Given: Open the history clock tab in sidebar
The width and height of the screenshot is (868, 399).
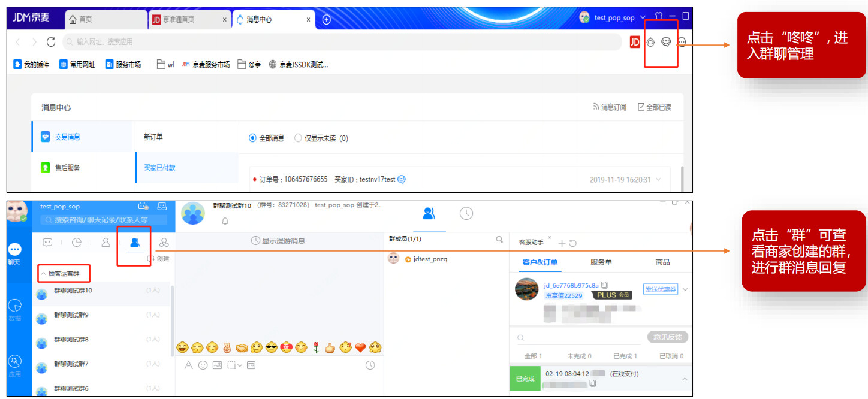Looking at the screenshot, I should click(77, 243).
